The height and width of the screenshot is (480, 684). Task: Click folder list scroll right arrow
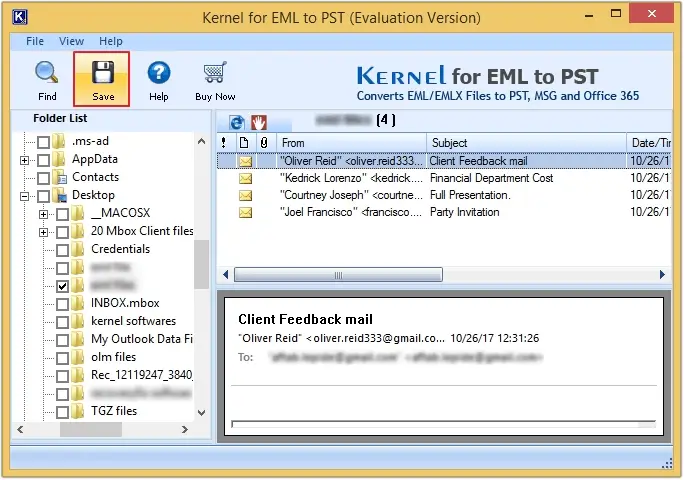pyautogui.click(x=185, y=429)
